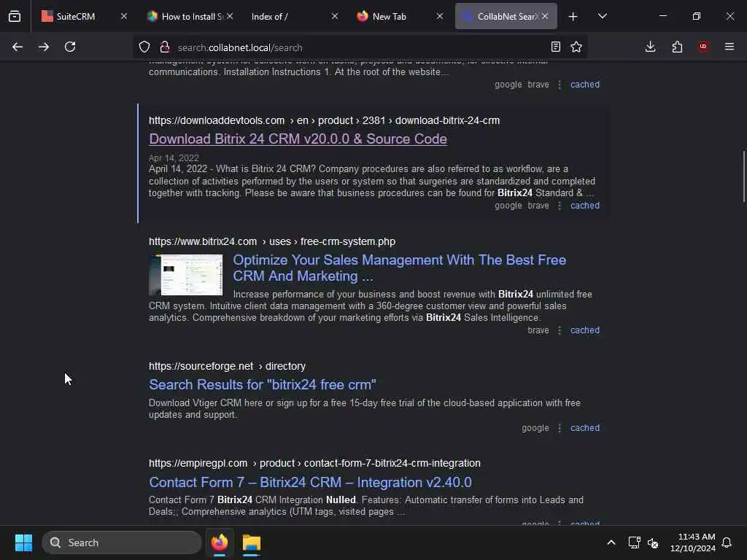Close the New Tab tab
This screenshot has width=747, height=560.
tap(440, 16)
